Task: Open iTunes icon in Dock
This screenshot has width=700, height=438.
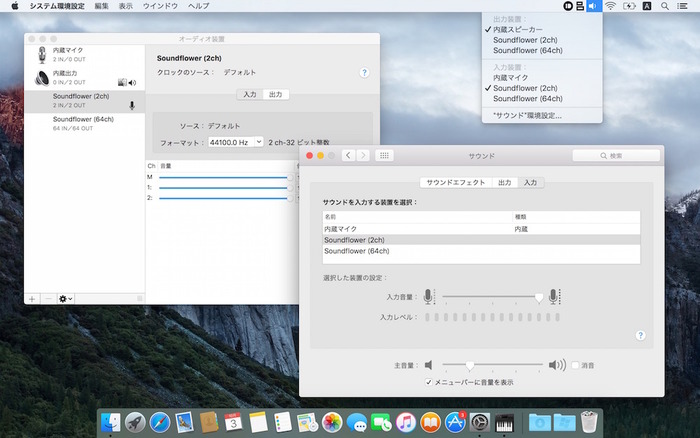Action: [x=406, y=422]
